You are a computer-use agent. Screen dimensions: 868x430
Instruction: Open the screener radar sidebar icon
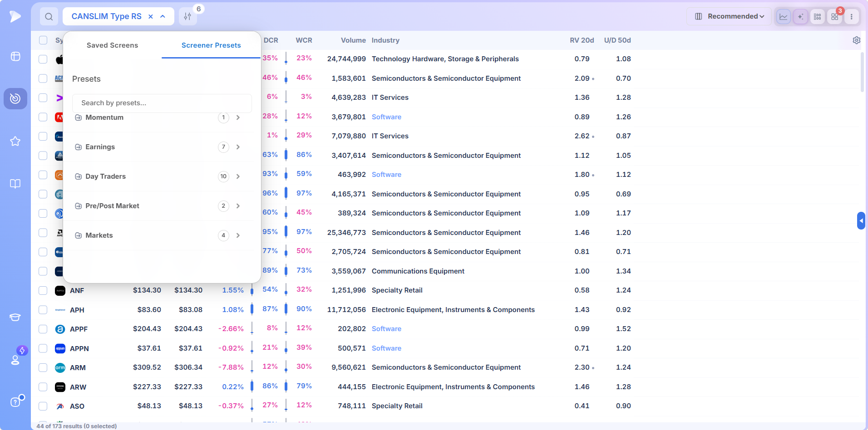[15, 98]
